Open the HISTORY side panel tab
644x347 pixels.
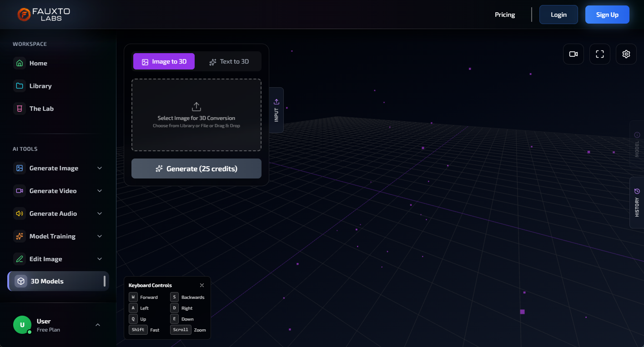[x=637, y=203]
